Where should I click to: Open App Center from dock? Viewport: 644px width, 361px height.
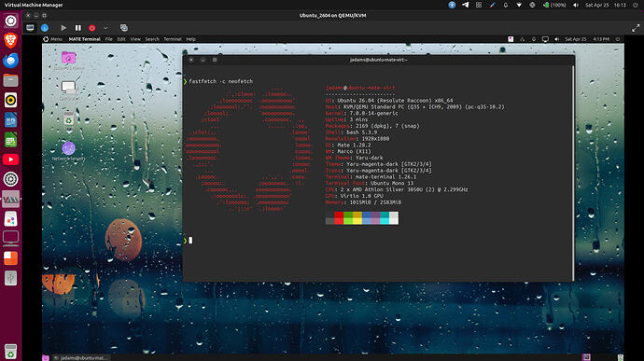pos(10,219)
